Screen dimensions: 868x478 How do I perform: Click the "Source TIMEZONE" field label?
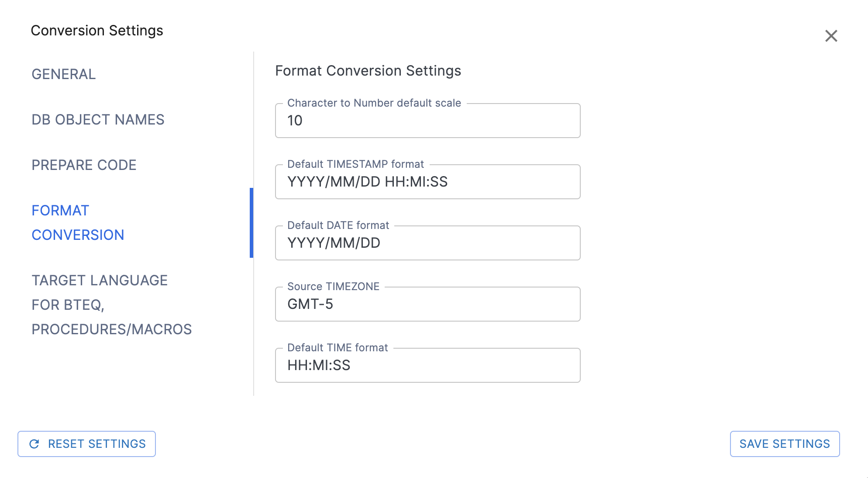tap(333, 287)
